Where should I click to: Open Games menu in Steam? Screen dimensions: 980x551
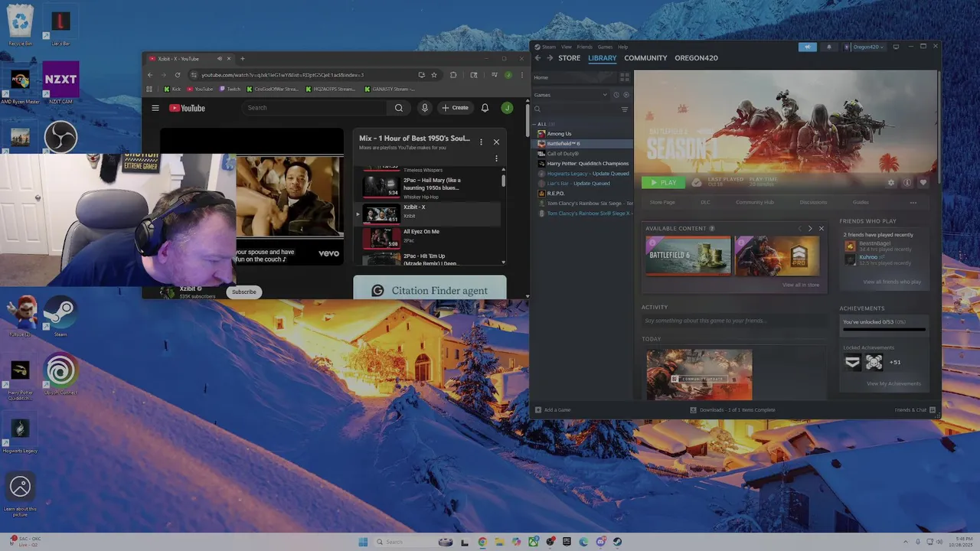[605, 47]
